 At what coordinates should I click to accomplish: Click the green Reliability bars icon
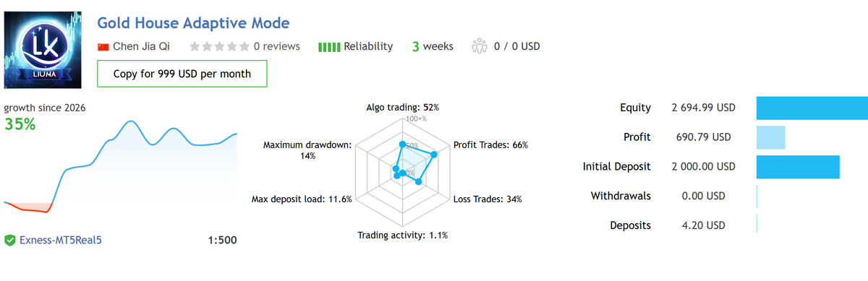click(x=329, y=47)
